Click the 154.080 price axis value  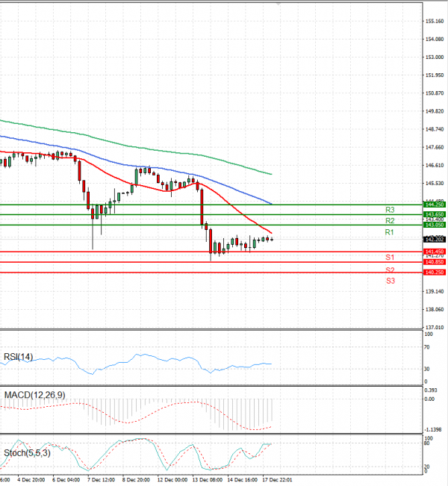coord(435,39)
